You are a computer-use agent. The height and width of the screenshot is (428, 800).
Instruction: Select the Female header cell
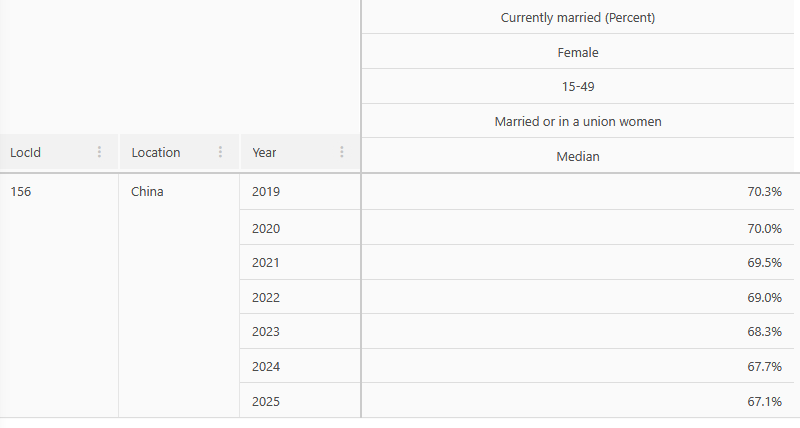(x=578, y=52)
